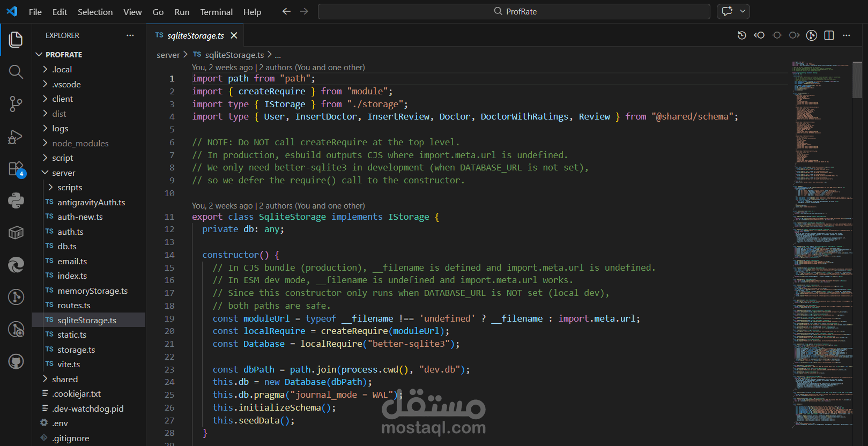Toggle GitLens file annotations in editor toolbar

coord(812,35)
